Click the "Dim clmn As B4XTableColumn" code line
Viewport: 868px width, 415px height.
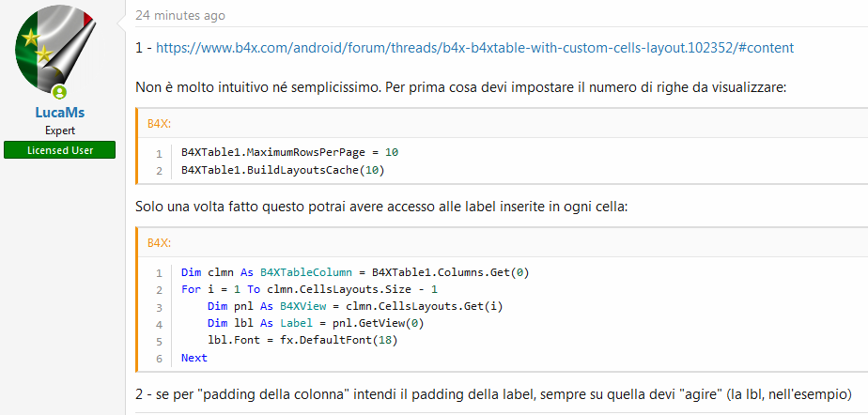(355, 272)
